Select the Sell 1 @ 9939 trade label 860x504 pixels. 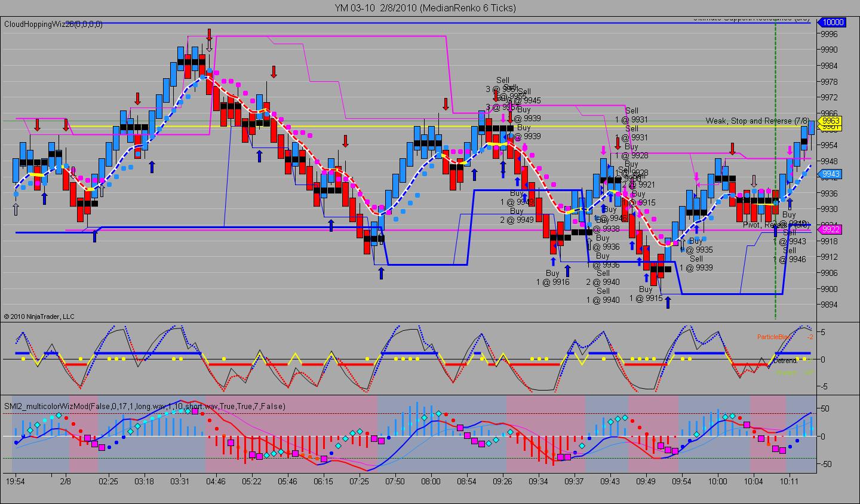coord(696,263)
